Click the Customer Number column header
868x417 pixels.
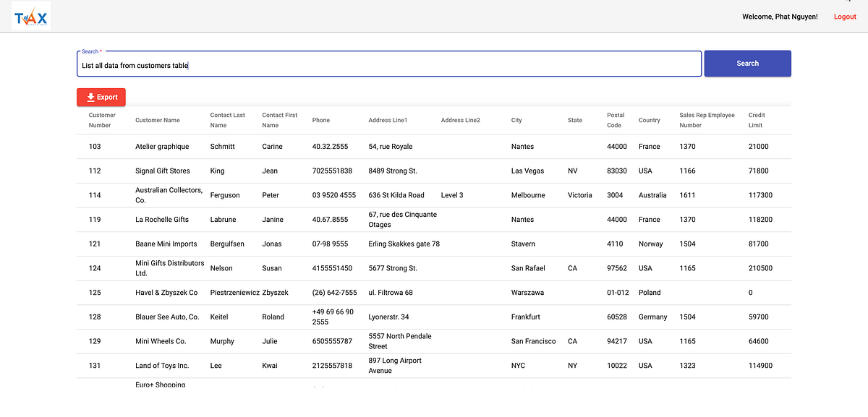[x=101, y=120]
